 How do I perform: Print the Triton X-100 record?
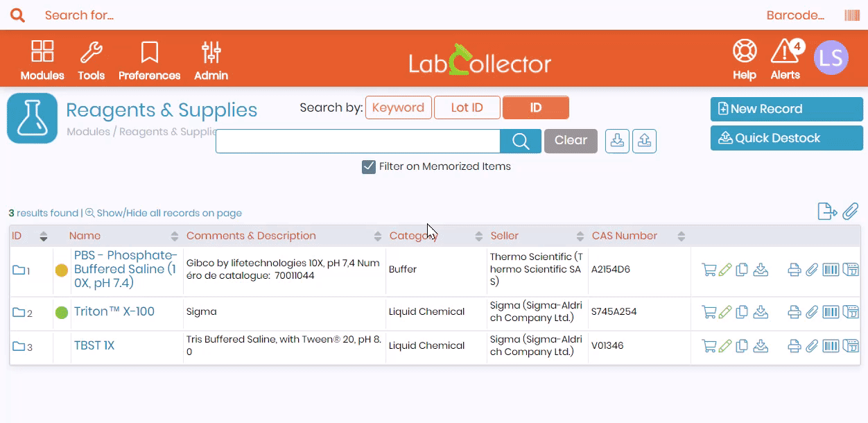pos(795,312)
